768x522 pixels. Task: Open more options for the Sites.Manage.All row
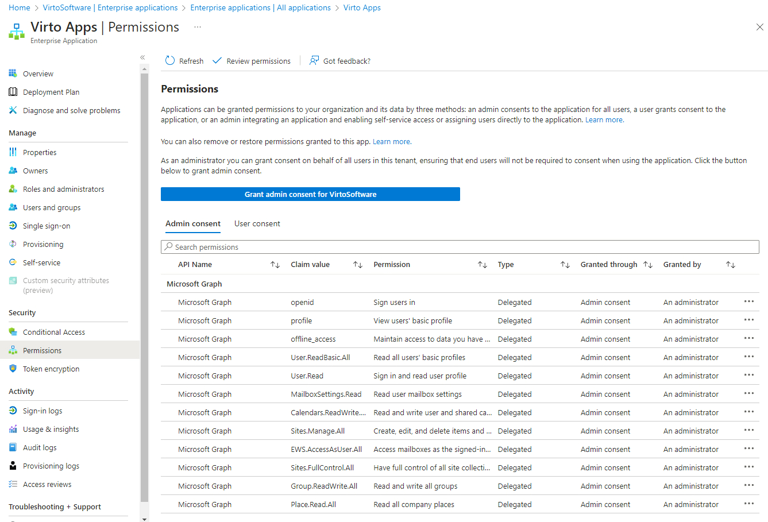pos(749,430)
